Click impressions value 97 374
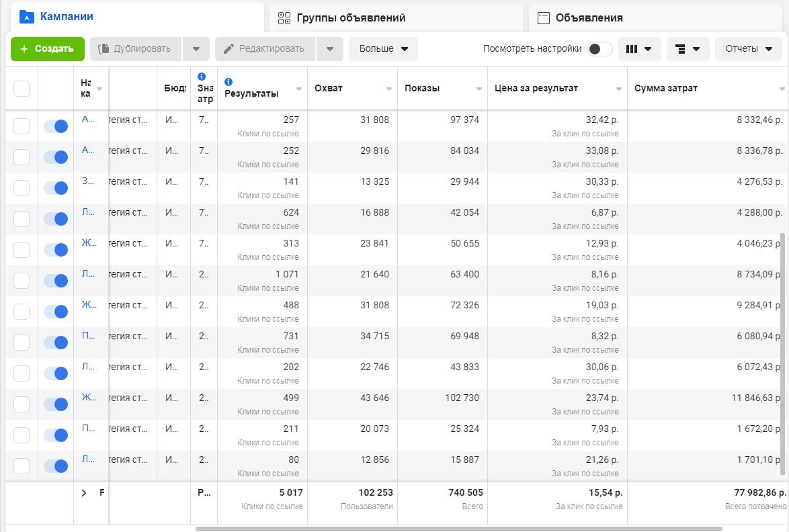789x532 pixels. (x=464, y=120)
